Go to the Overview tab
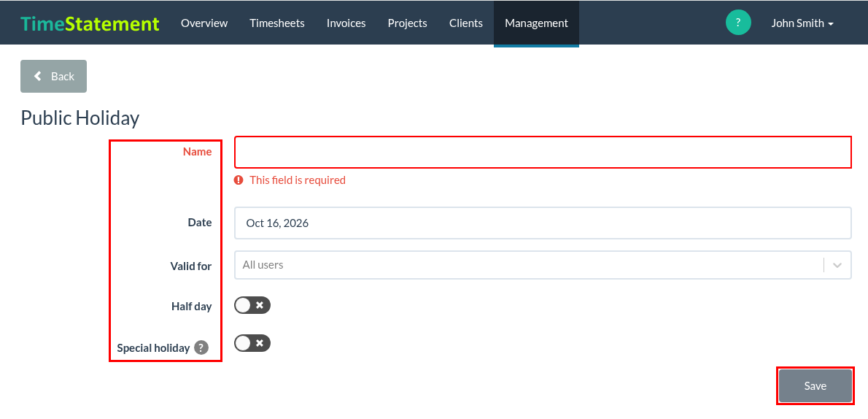Viewport: 868px width, 419px height. point(204,23)
